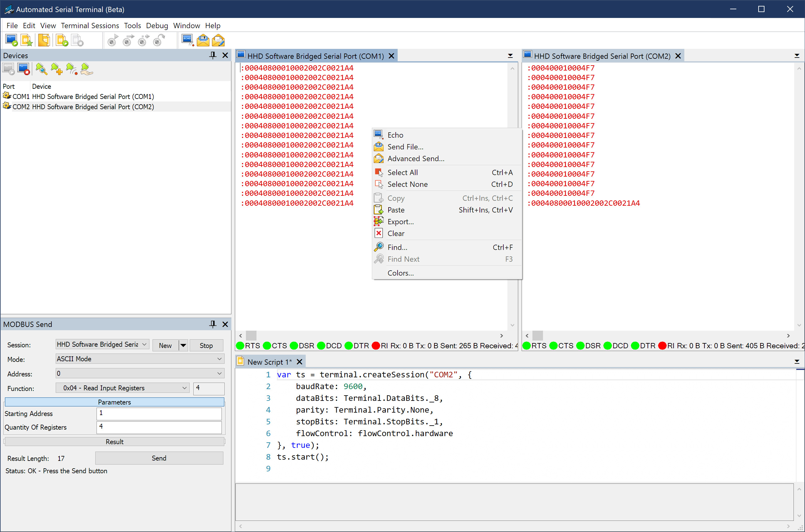
Task: Close the COM2 terminal tab
Action: pyautogui.click(x=678, y=56)
